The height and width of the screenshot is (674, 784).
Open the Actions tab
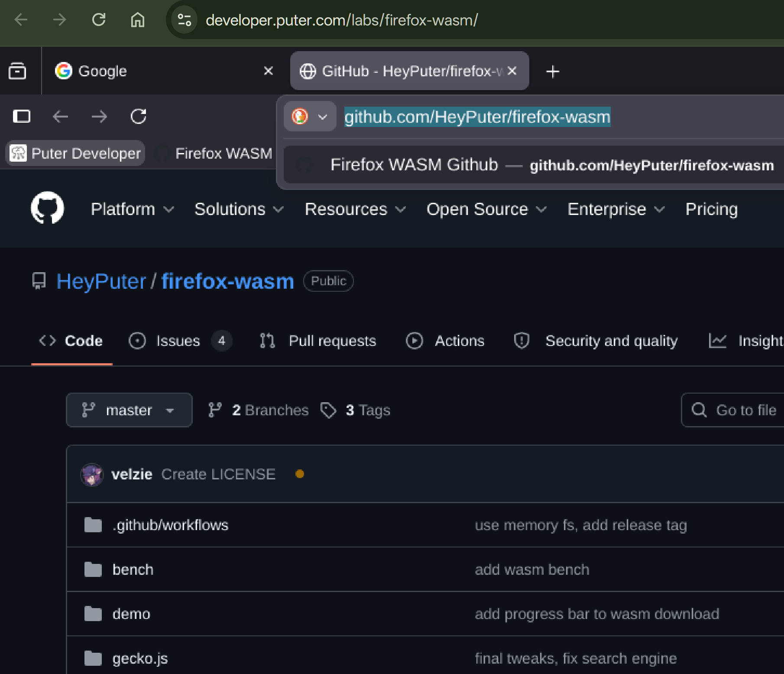pos(445,341)
